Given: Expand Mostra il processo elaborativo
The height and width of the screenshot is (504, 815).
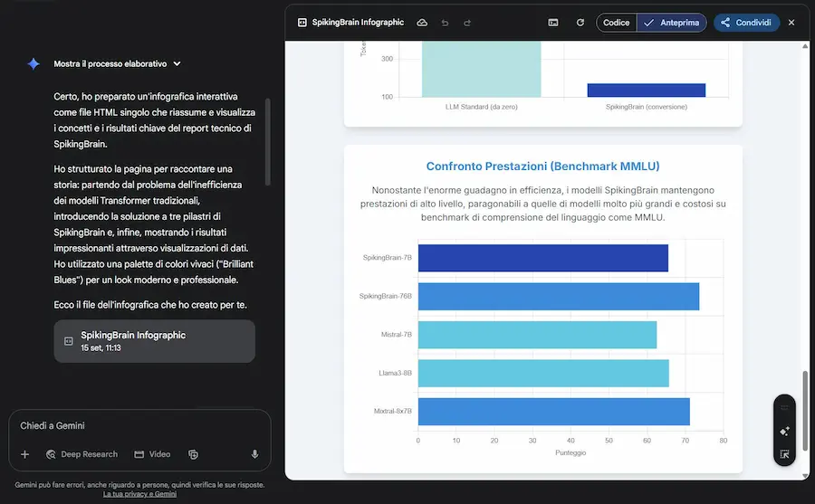Looking at the screenshot, I should coord(117,64).
